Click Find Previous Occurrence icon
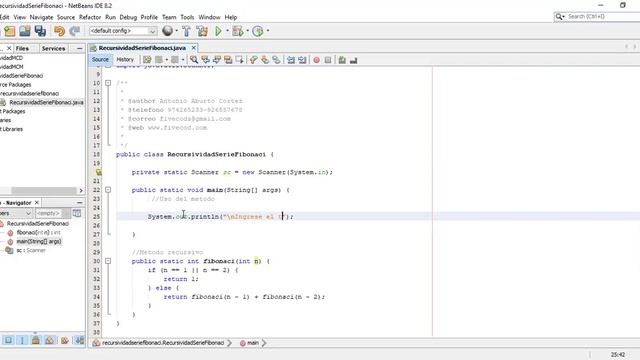The width and height of the screenshot is (640, 360). click(x=205, y=60)
